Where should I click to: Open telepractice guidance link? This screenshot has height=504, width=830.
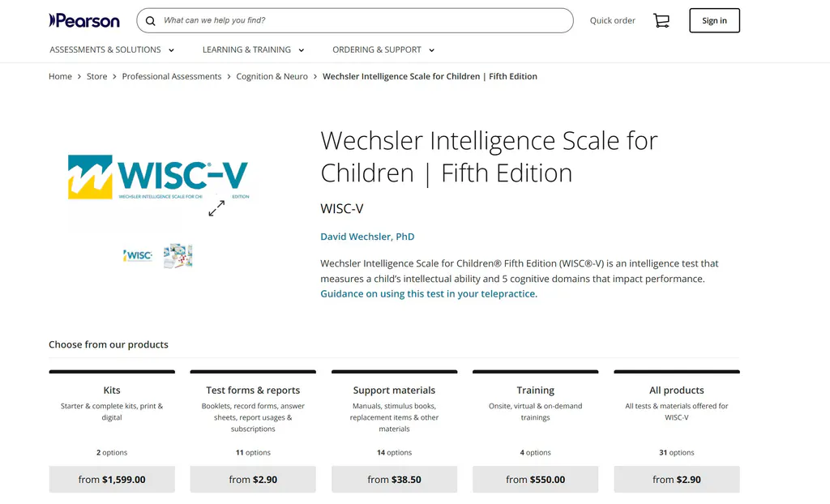(x=428, y=293)
